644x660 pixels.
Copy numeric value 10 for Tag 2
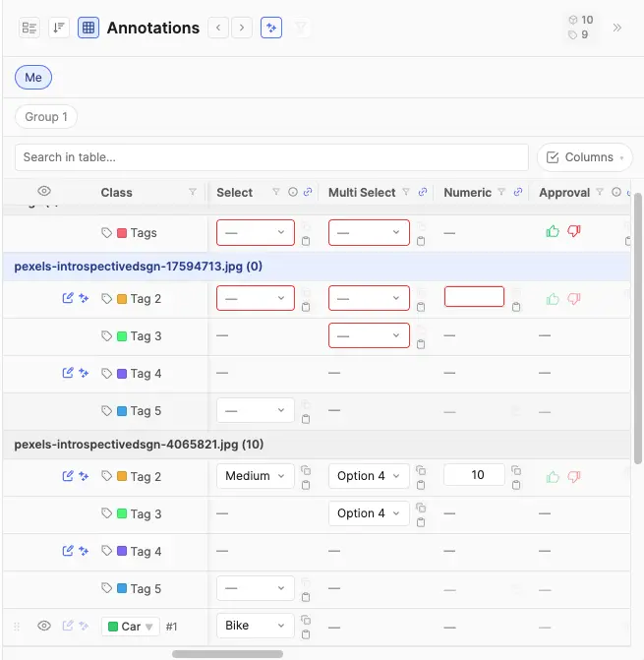pos(516,470)
